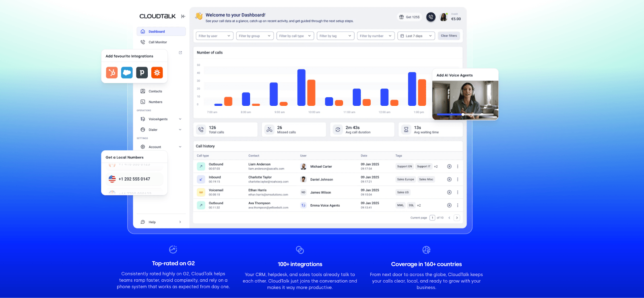Image resolution: width=644 pixels, height=298 pixels.
Task: Click the US flag icon beside +1 202 555 0147
Action: (x=112, y=179)
